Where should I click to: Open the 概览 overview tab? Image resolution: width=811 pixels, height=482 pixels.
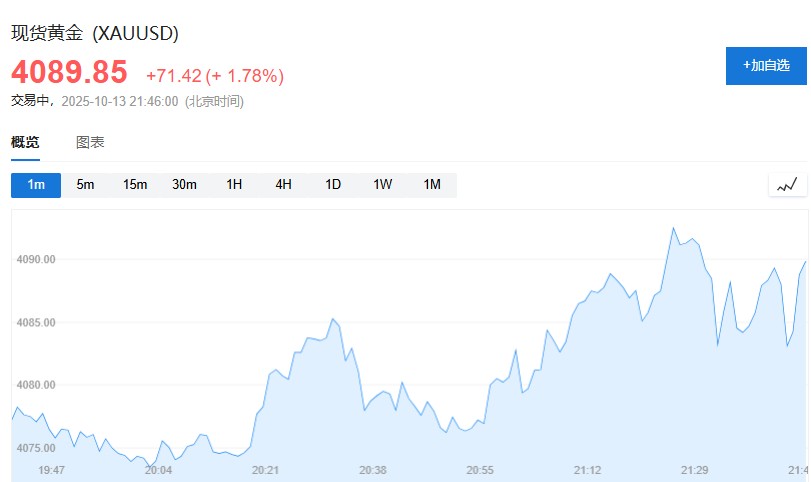point(25,142)
